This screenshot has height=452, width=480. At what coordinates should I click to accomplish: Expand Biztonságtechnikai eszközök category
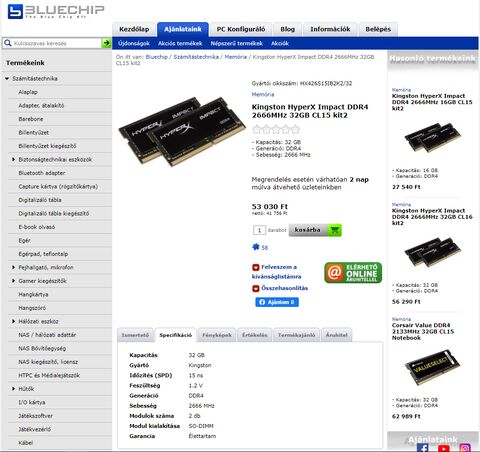(x=13, y=159)
